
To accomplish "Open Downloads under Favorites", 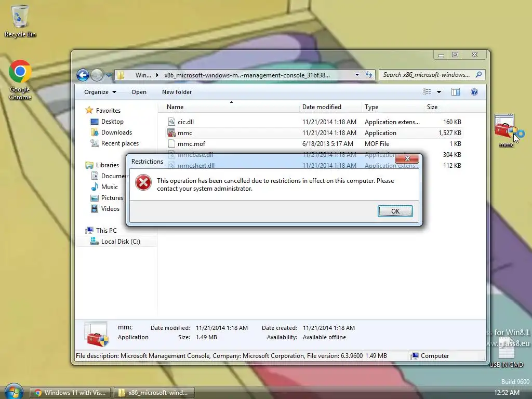I will [x=116, y=132].
